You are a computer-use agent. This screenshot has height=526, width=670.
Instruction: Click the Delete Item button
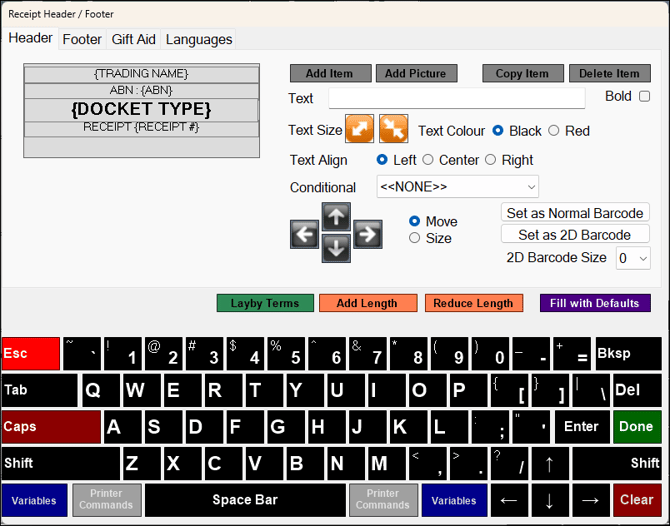click(610, 73)
